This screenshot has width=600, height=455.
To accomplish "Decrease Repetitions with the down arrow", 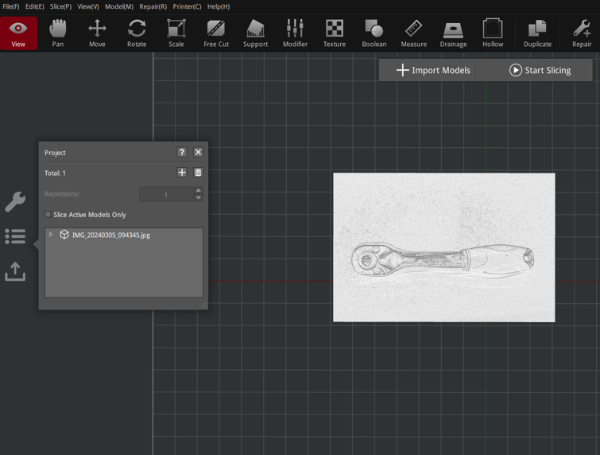I will (198, 197).
